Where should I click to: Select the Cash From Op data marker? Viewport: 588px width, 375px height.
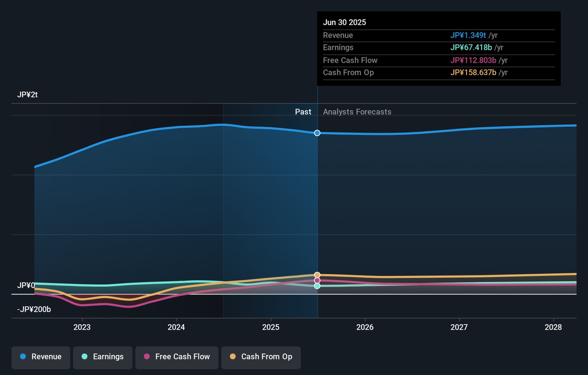point(317,275)
